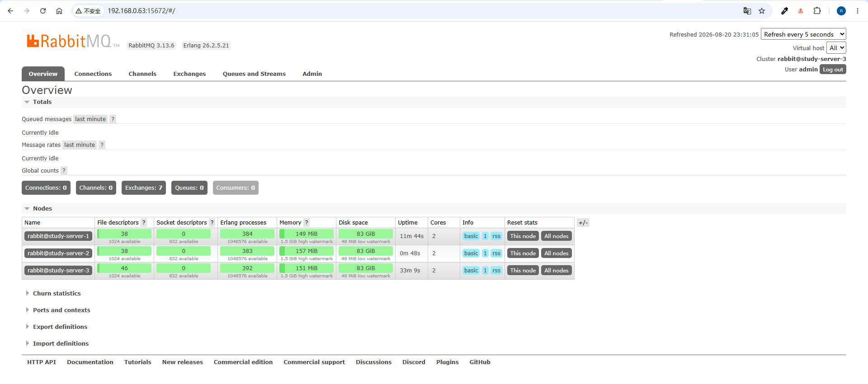868x384 pixels.
Task: Click the Memory column help question mark
Action: [307, 223]
